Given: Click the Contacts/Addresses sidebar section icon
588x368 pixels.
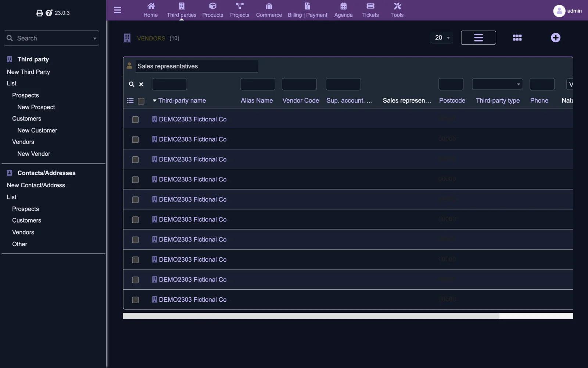Looking at the screenshot, I should tap(10, 173).
